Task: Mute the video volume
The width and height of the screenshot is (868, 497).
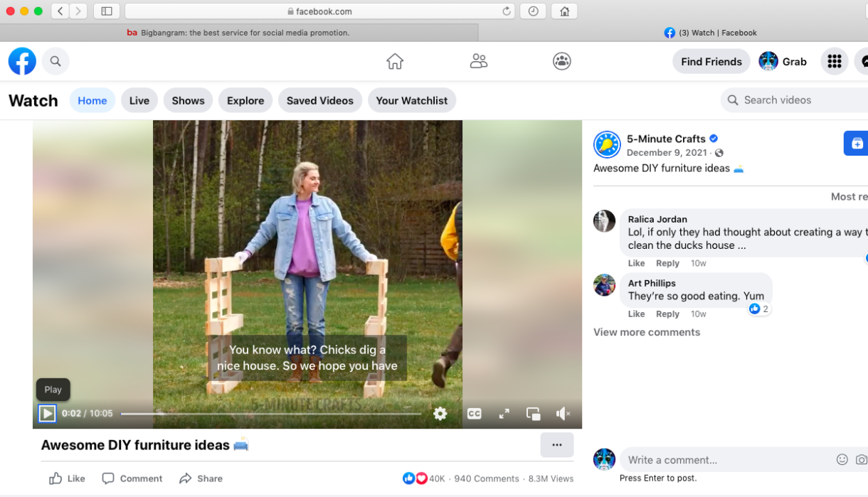Action: coord(563,413)
